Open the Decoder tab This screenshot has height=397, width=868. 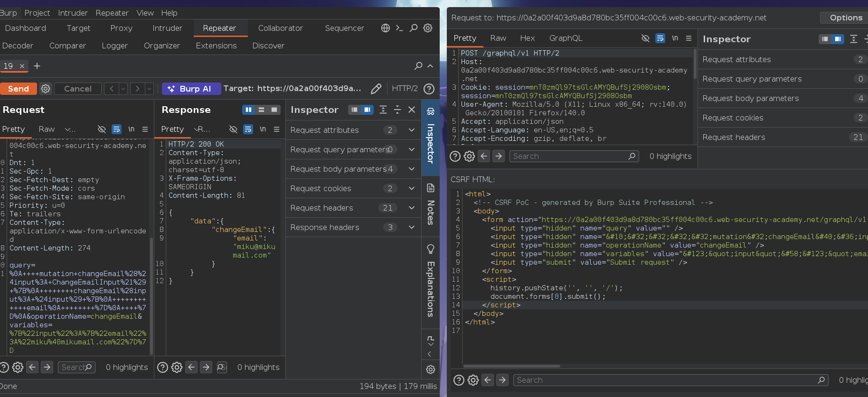tap(18, 46)
